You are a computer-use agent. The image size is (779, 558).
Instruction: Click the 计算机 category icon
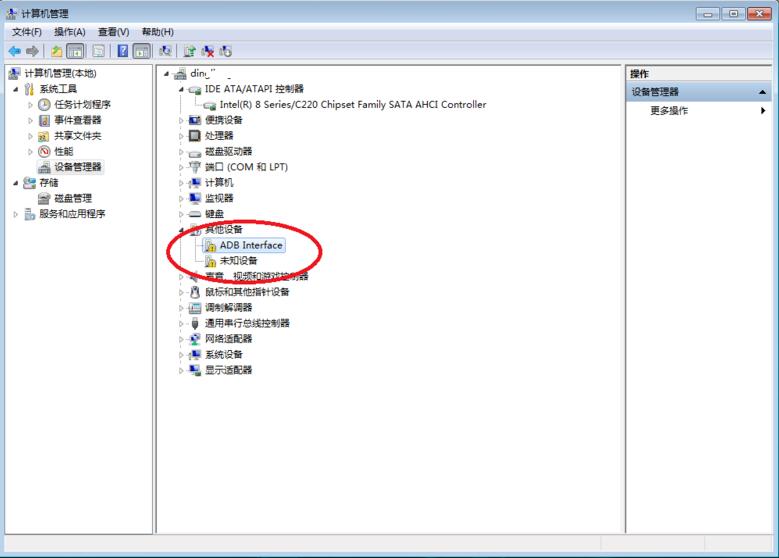(195, 183)
